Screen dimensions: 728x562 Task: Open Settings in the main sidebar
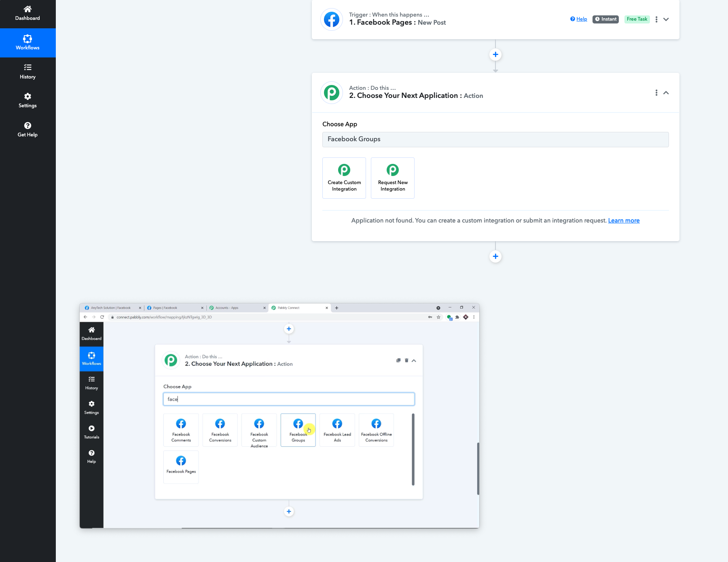[x=28, y=100]
